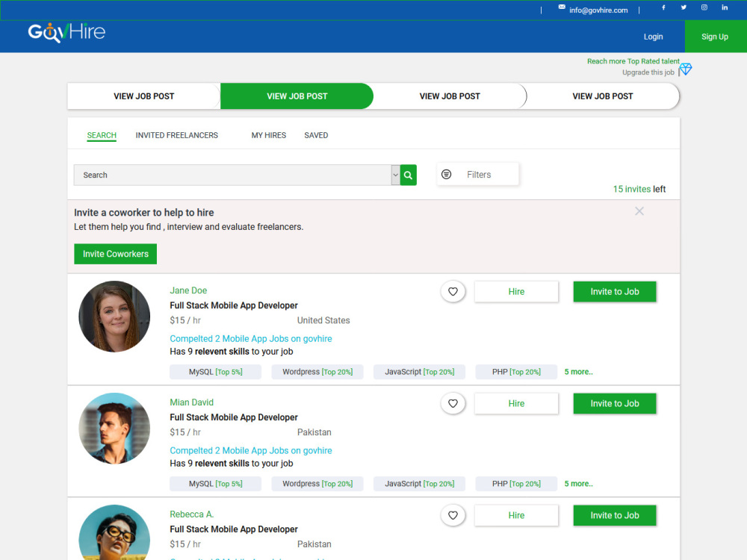This screenshot has height=560, width=747.
Task: Save Rebecca A. with heart icon
Action: click(453, 515)
